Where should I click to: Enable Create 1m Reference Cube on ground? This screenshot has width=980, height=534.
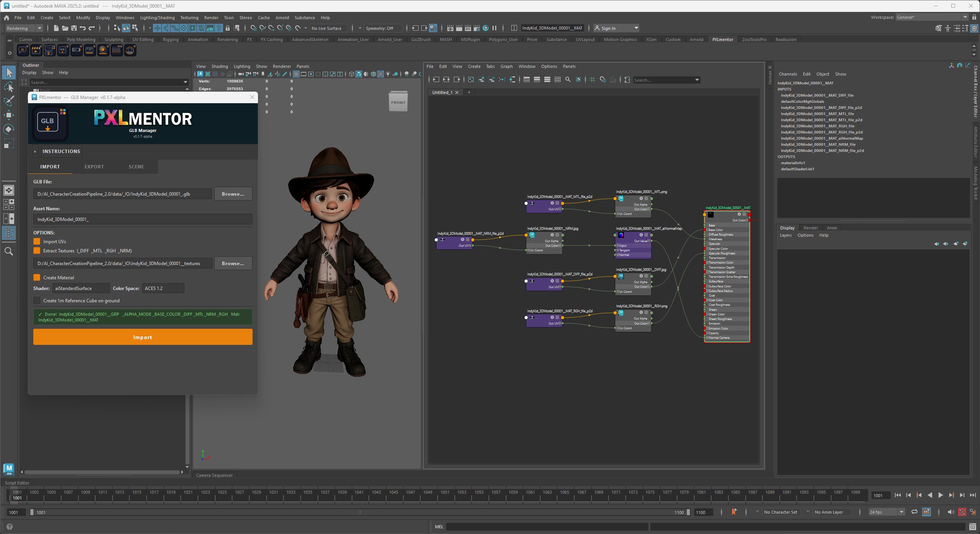click(37, 300)
